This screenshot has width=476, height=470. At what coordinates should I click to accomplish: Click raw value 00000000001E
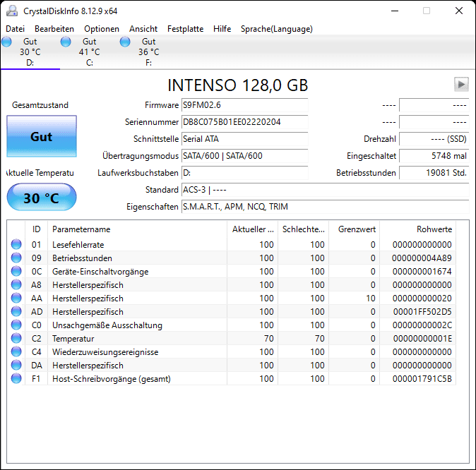(422, 339)
